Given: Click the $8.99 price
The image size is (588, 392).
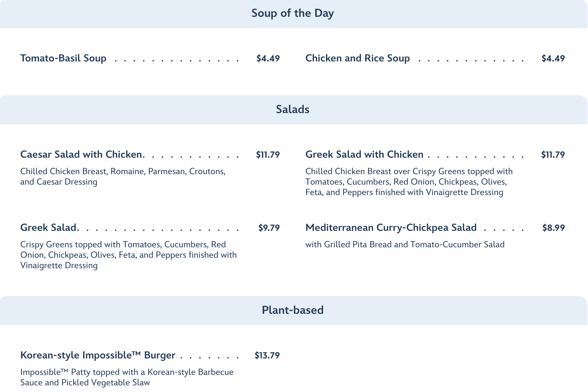Looking at the screenshot, I should pos(553,228).
